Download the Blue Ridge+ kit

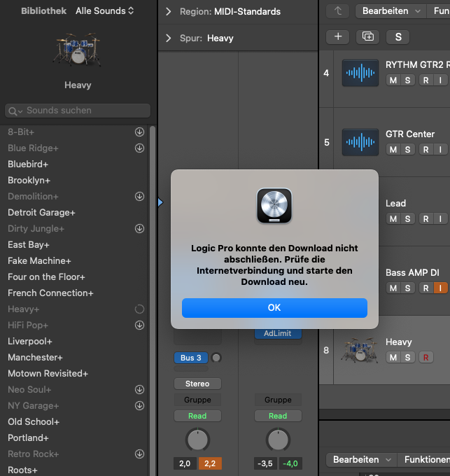click(139, 148)
